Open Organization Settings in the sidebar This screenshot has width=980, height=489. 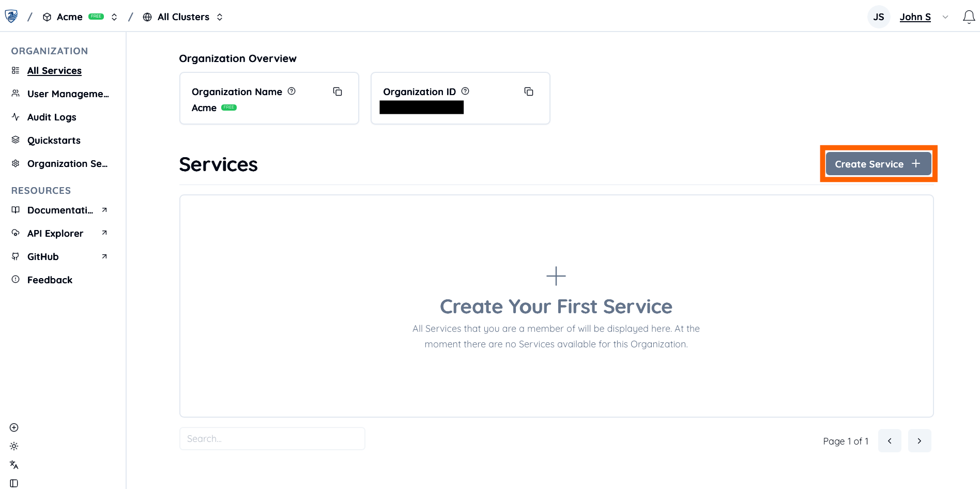coord(67,164)
